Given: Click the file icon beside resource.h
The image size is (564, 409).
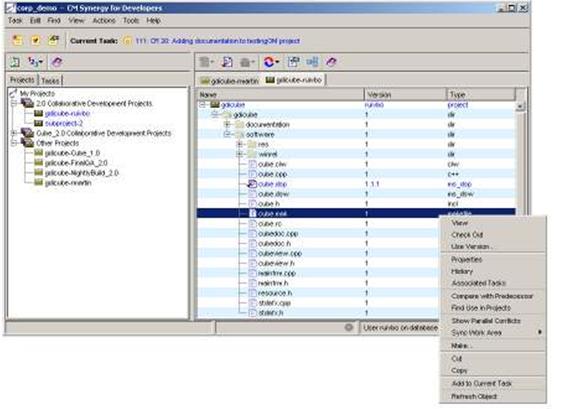Looking at the screenshot, I should (x=253, y=293).
